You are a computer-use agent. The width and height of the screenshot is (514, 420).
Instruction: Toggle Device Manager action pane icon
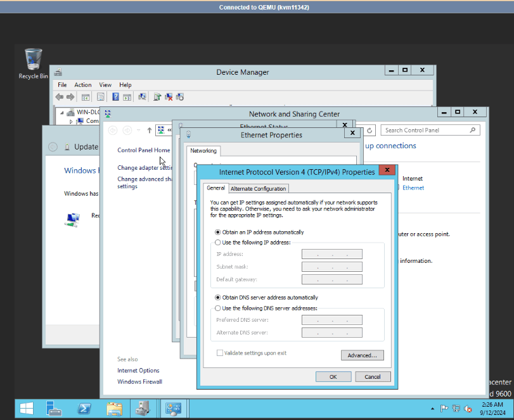click(127, 97)
